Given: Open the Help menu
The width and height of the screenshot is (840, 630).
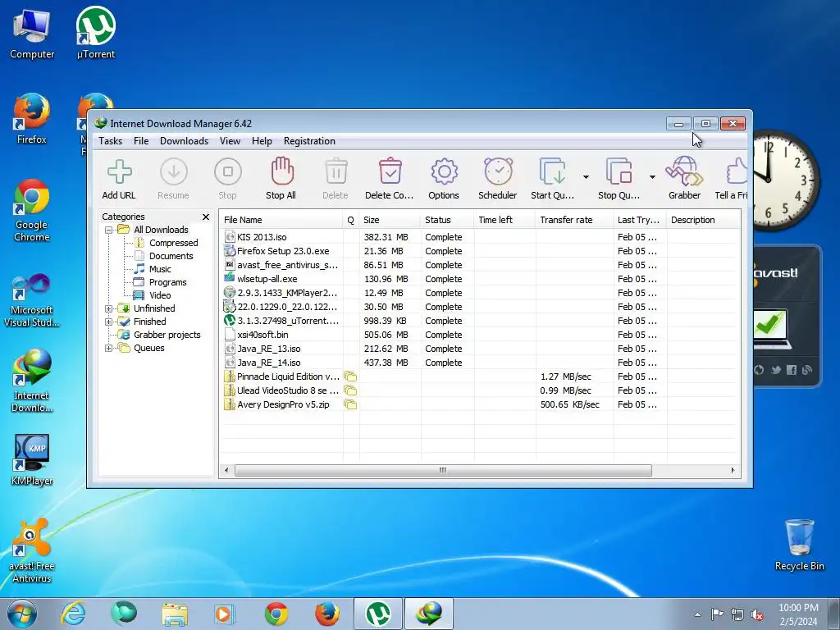Looking at the screenshot, I should pyautogui.click(x=262, y=141).
